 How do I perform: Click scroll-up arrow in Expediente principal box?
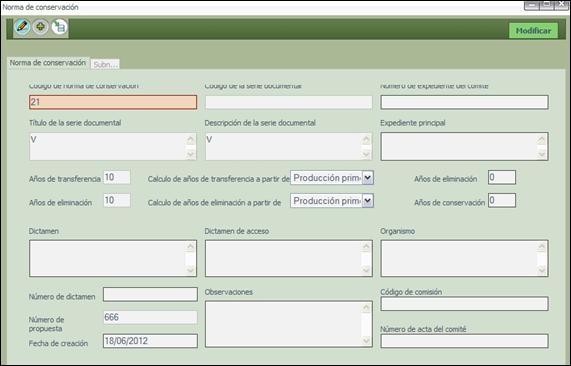coord(542,139)
